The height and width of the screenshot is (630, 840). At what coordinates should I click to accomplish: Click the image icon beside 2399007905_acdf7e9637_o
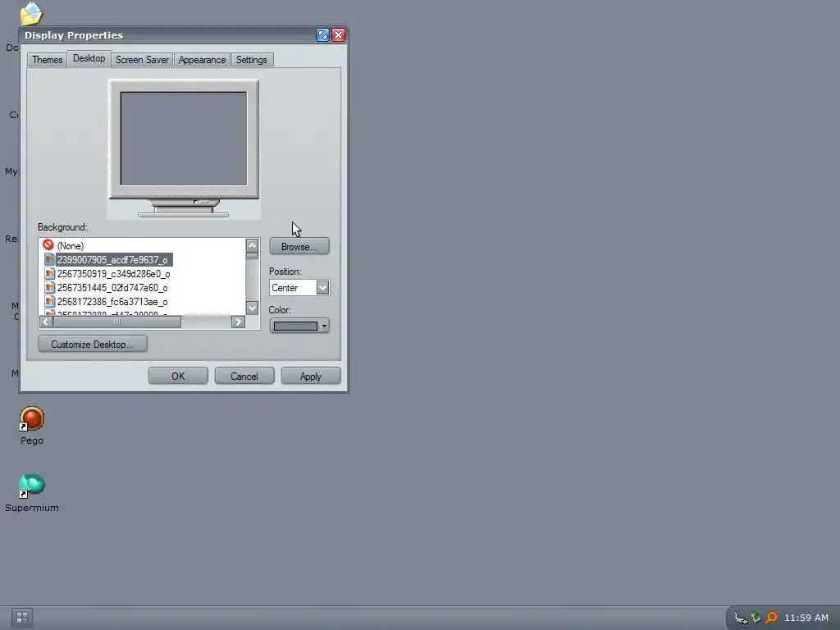pyautogui.click(x=50, y=259)
